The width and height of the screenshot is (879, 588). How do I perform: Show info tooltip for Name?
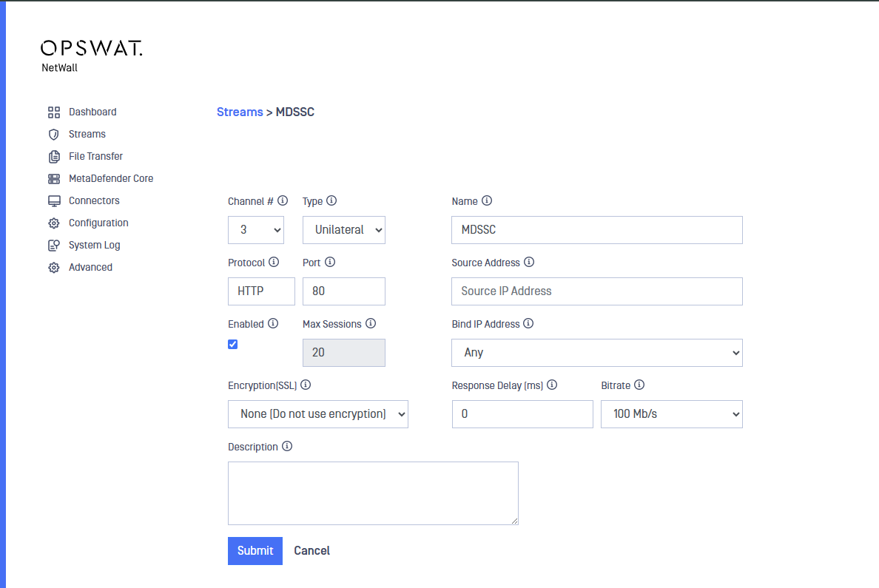click(x=487, y=200)
